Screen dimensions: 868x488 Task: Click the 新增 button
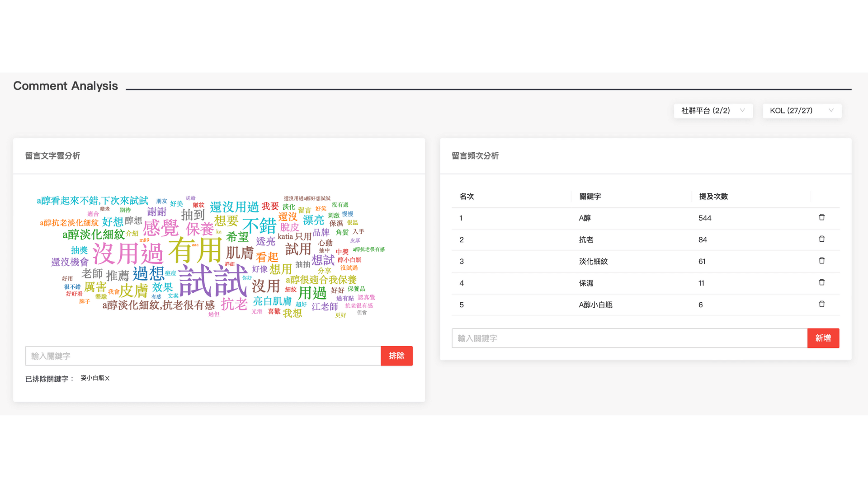tap(823, 338)
